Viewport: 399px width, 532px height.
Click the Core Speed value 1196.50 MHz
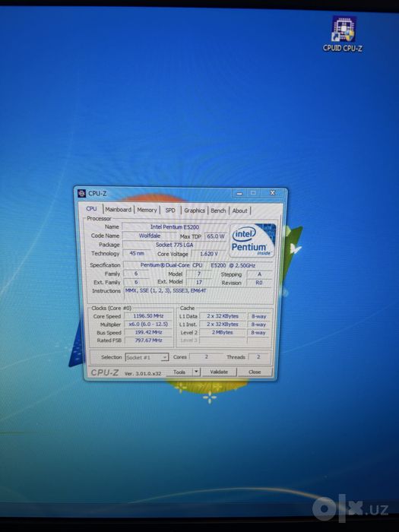tap(148, 316)
